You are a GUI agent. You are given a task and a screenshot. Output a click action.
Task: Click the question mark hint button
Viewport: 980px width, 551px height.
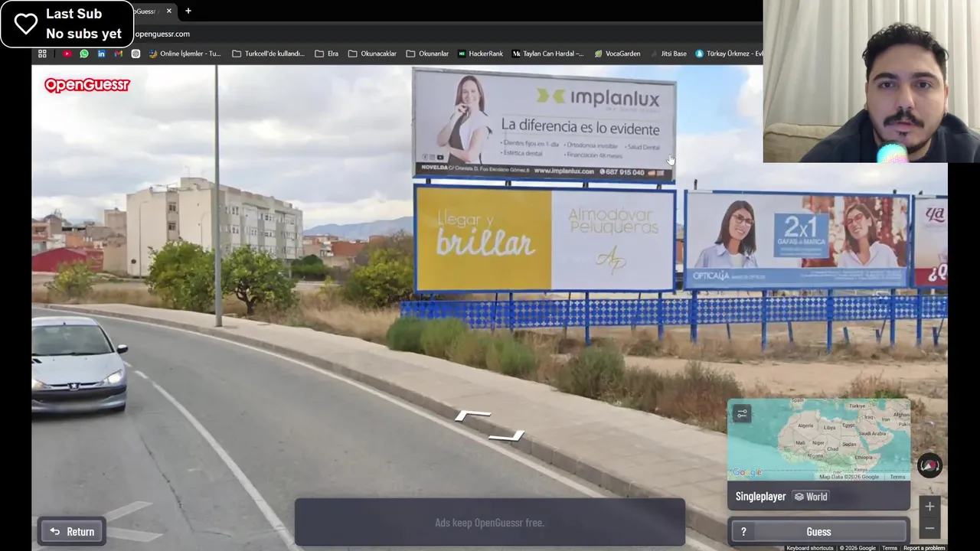coord(743,532)
